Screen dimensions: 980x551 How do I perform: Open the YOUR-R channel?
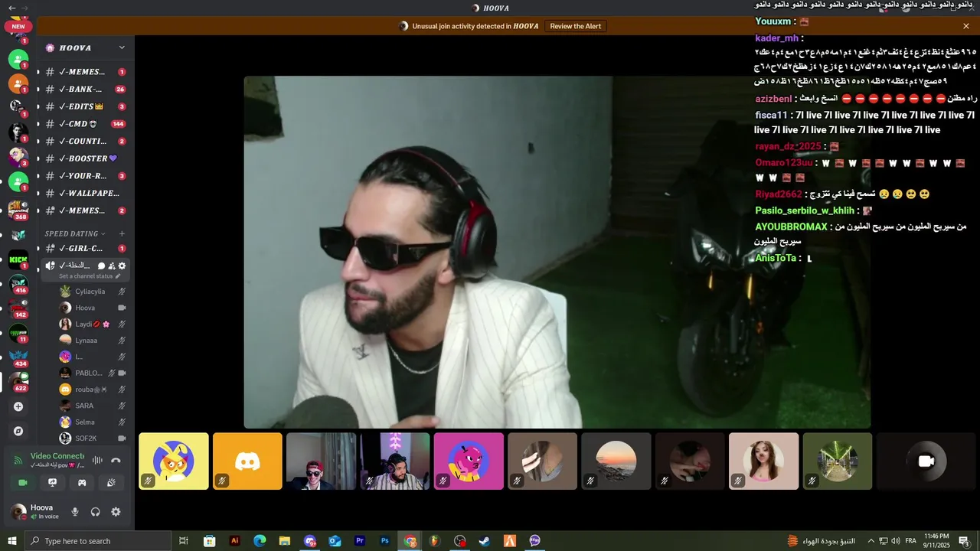point(85,176)
